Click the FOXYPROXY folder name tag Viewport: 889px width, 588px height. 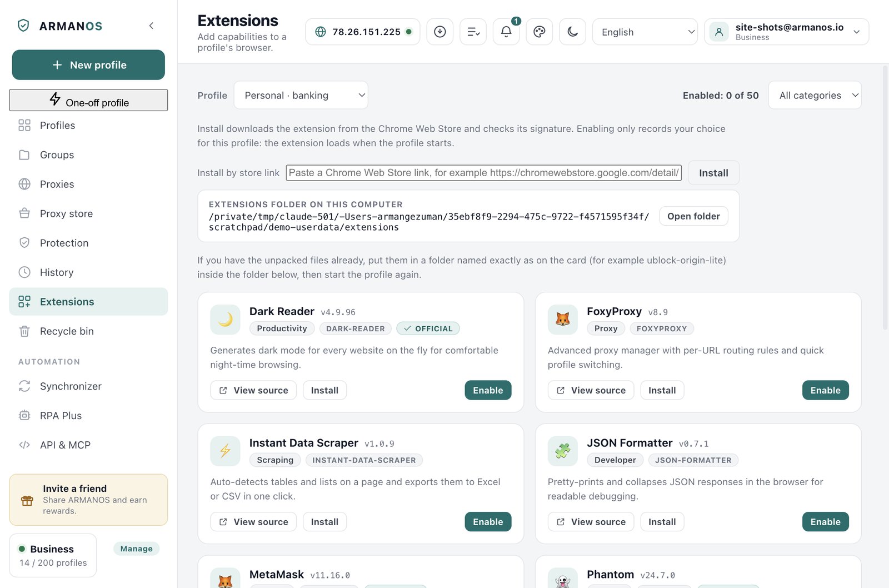662,328
